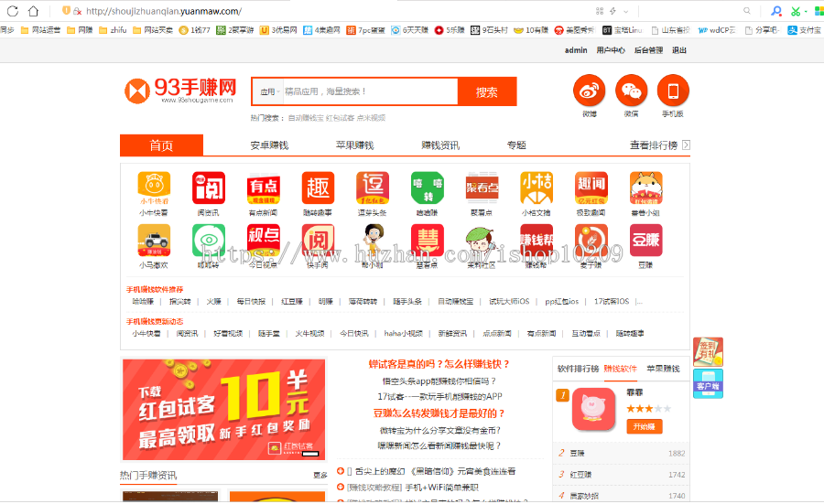The width and height of the screenshot is (824, 504).
Task: Open the 快手阅 app icon
Action: coord(318,241)
